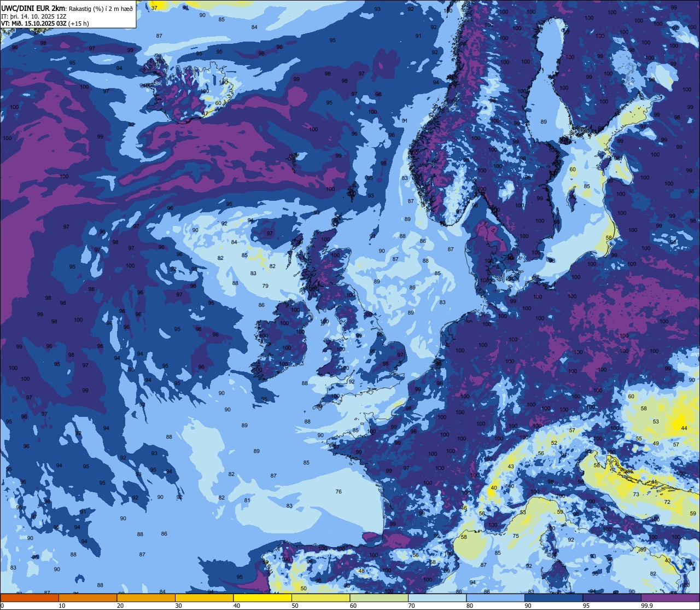Click the purple legend swatch for 99.9 and above
The height and width of the screenshot is (610, 700).
tap(670, 597)
